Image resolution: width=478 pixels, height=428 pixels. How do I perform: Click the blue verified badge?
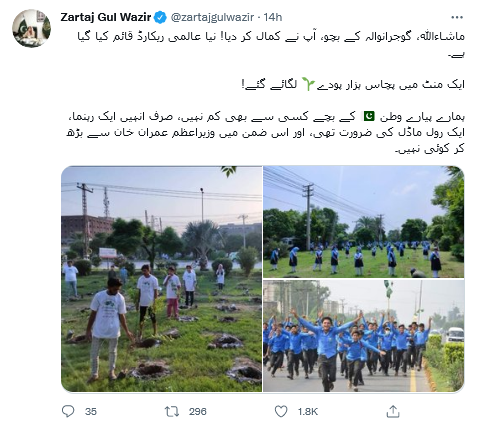click(x=160, y=17)
